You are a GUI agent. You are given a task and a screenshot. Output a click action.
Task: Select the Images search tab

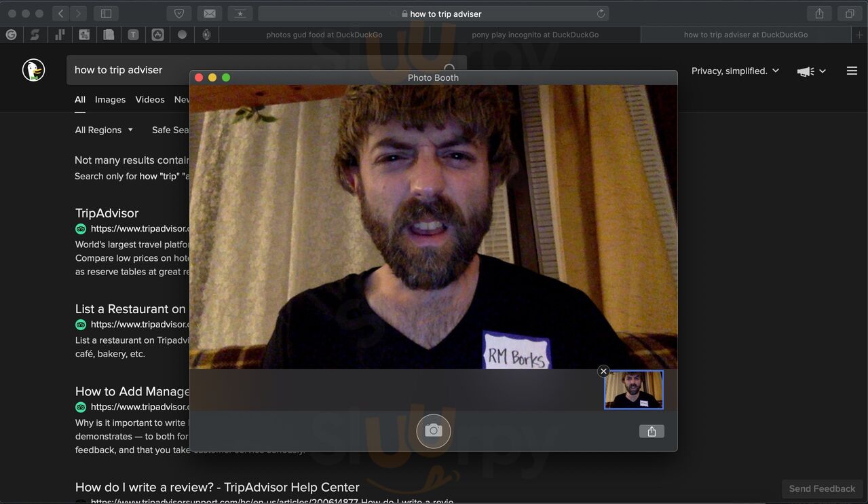tap(110, 99)
